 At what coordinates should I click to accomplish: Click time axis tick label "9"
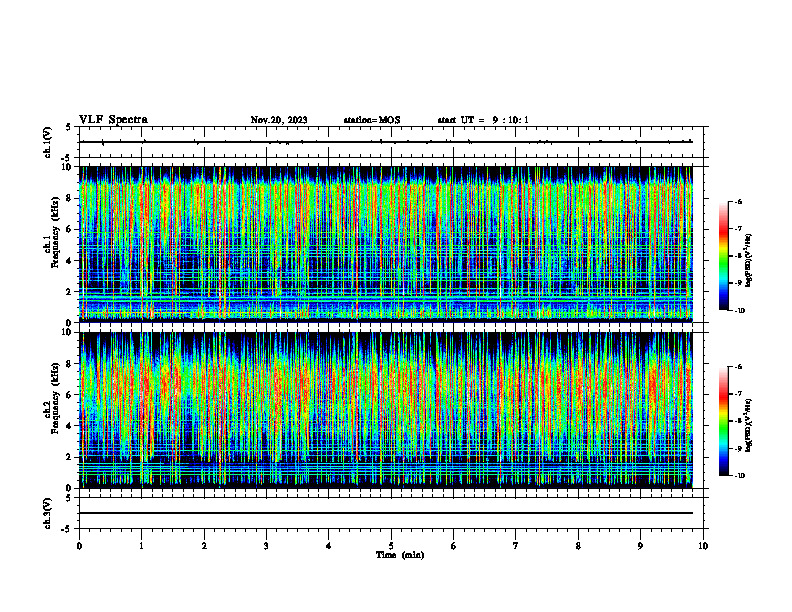click(640, 546)
